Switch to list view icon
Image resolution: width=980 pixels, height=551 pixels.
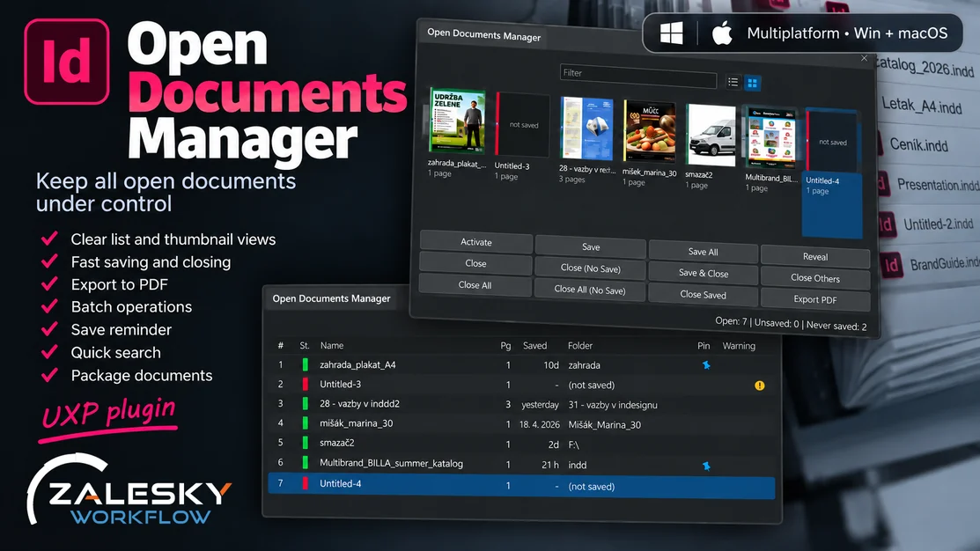point(733,82)
